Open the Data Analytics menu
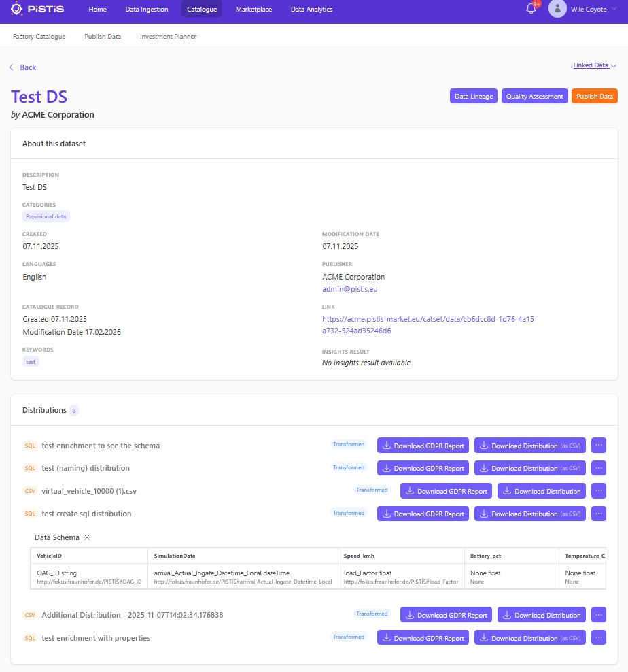628x672 pixels. (311, 9)
